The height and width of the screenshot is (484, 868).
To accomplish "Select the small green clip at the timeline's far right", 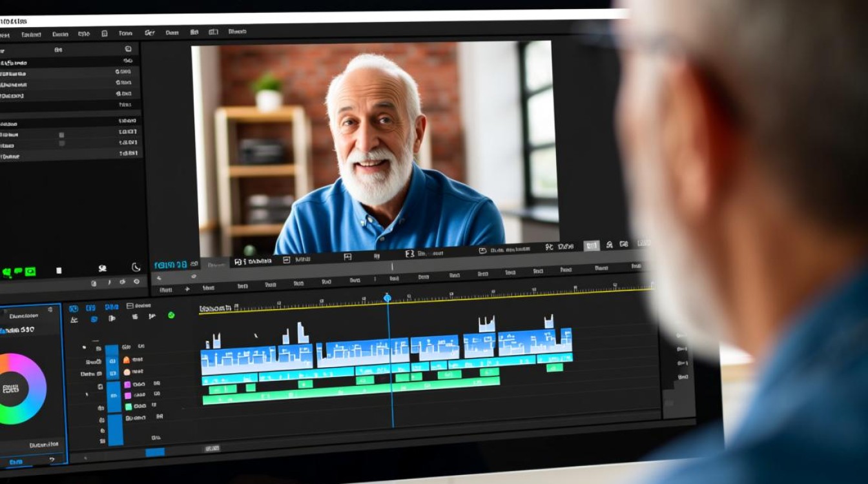I will pos(554,367).
